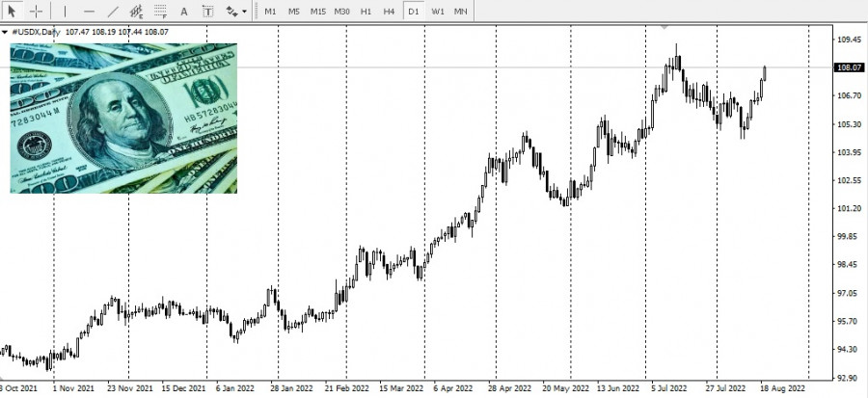
Task: Pick the text (A) tool
Action: 184,11
